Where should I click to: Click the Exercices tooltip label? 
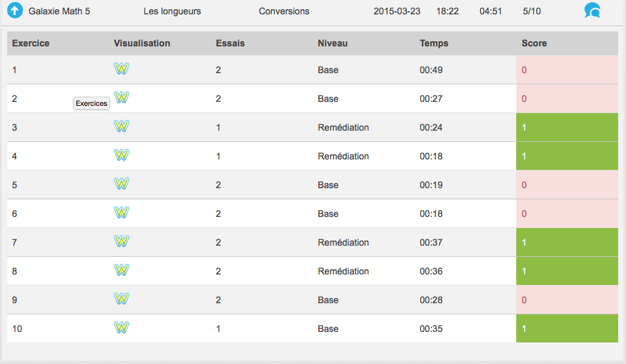tap(91, 103)
